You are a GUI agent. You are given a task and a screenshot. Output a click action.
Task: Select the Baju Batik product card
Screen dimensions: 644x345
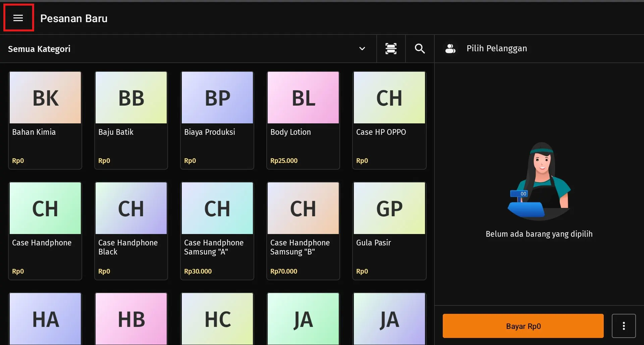tap(131, 120)
